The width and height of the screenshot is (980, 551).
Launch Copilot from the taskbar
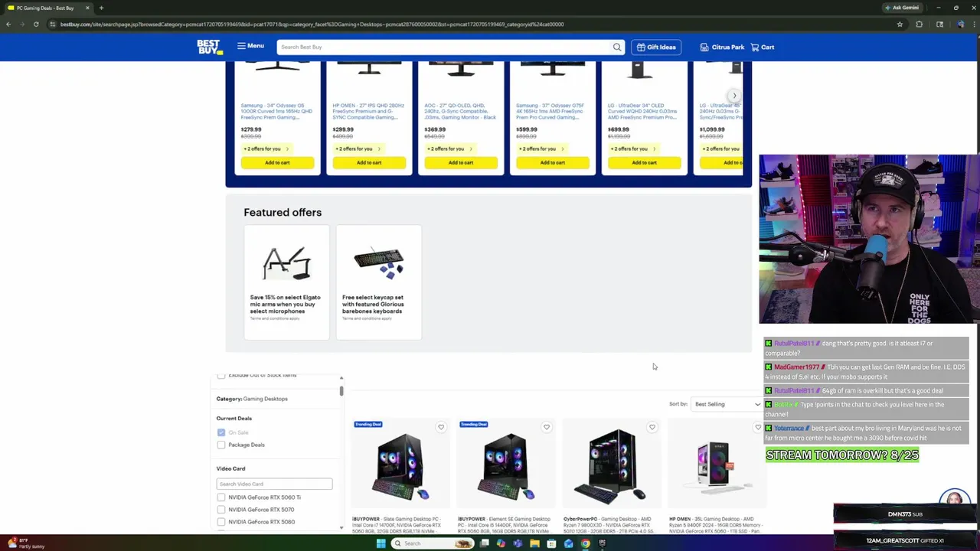[501, 543]
